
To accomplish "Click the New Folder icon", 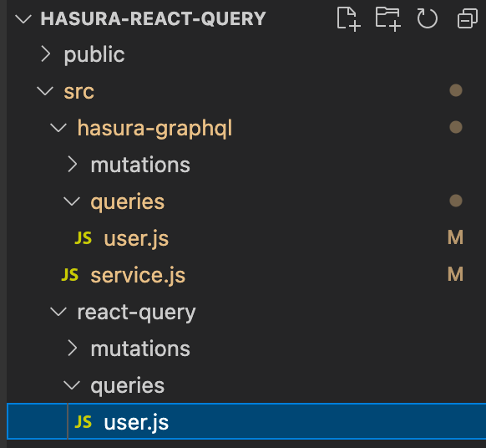I will point(387,19).
